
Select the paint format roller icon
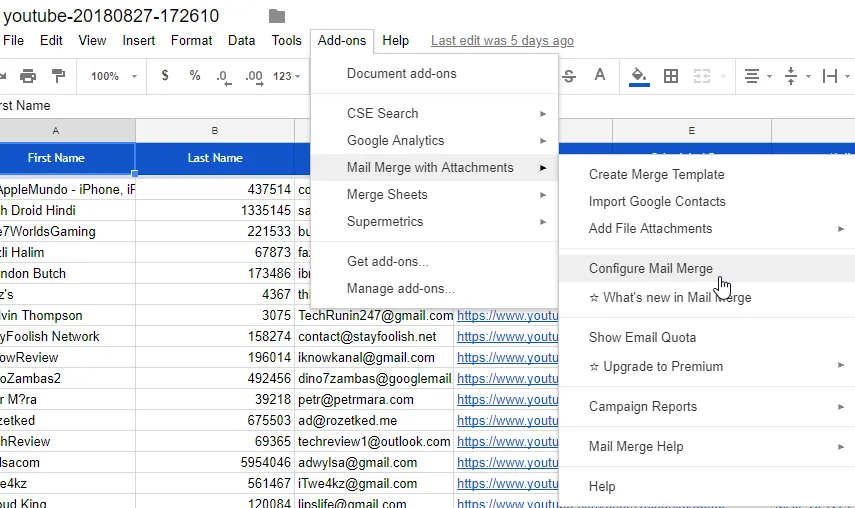[x=58, y=76]
